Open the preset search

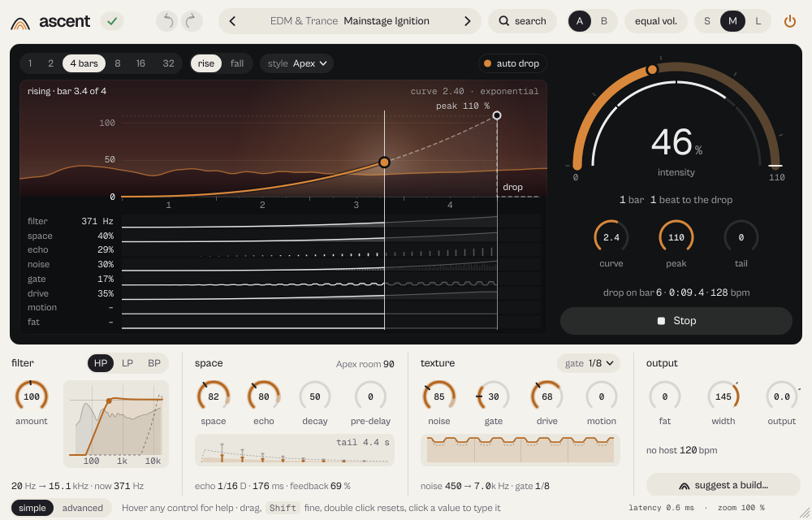click(x=522, y=21)
